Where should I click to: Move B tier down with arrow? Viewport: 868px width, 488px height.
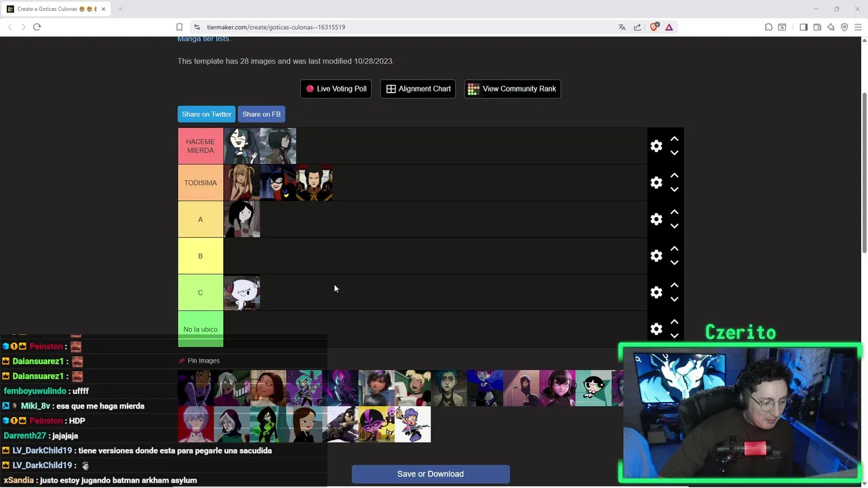tap(674, 263)
